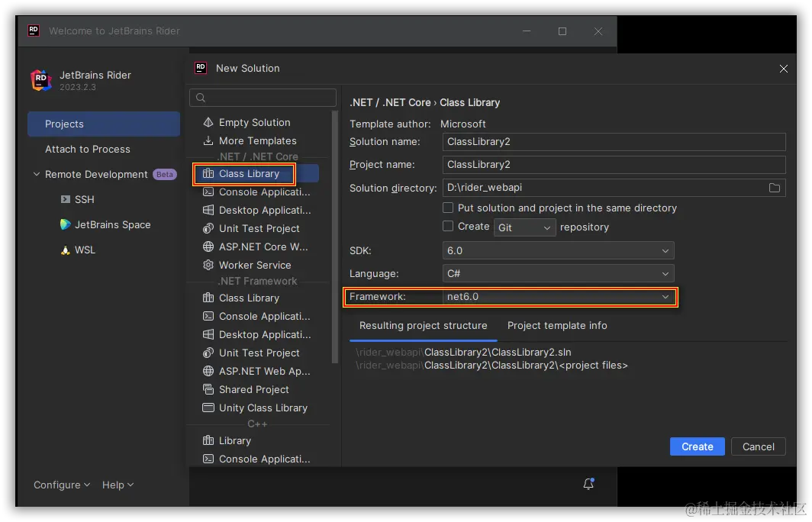Collapse the Remote Development section

point(37,174)
